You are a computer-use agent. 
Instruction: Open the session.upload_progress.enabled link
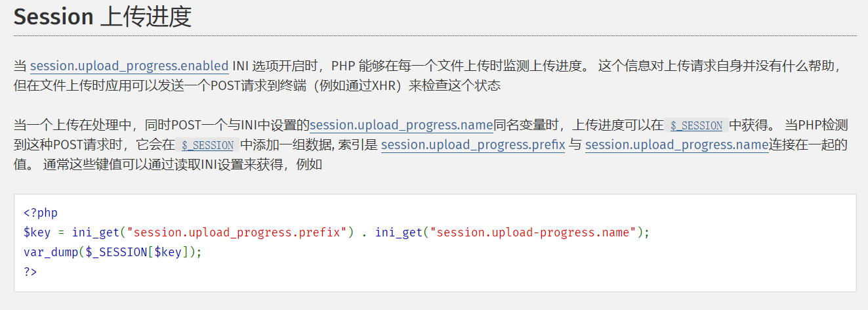[129, 66]
